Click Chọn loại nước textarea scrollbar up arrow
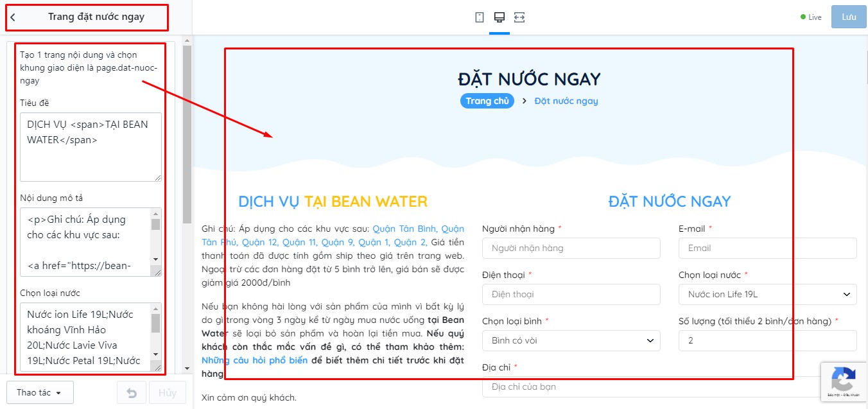Viewport: 868px width, 409px height. (x=155, y=308)
